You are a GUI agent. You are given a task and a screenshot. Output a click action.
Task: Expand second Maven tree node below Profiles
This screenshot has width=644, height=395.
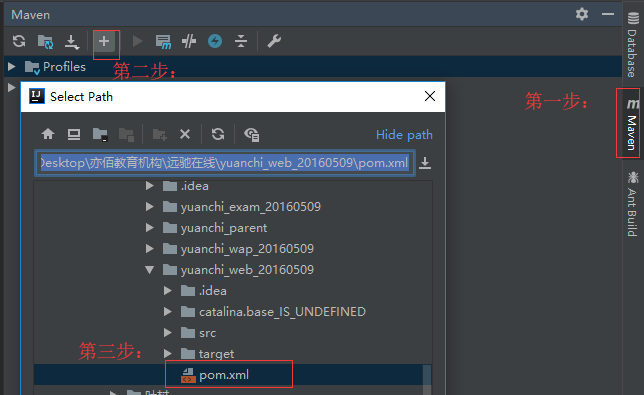[12, 87]
